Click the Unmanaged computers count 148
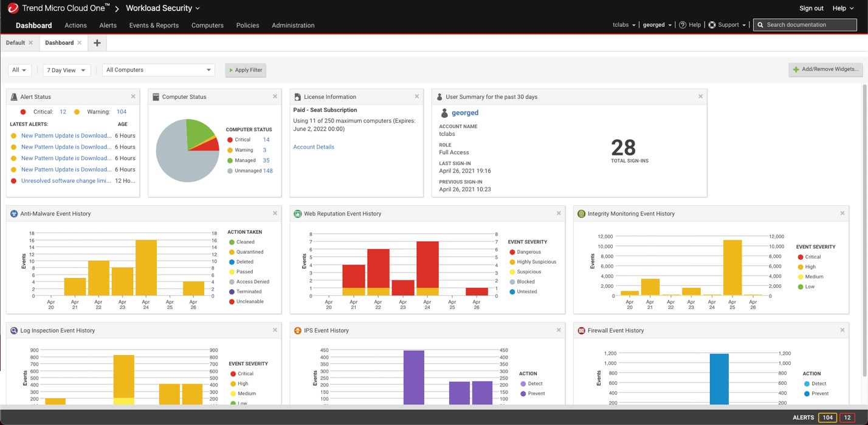This screenshot has height=425, width=868. [x=267, y=171]
